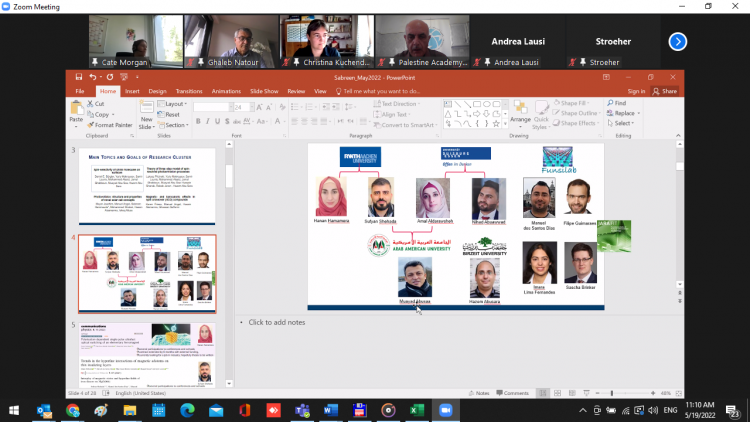Open the font name dropdown

pos(230,107)
